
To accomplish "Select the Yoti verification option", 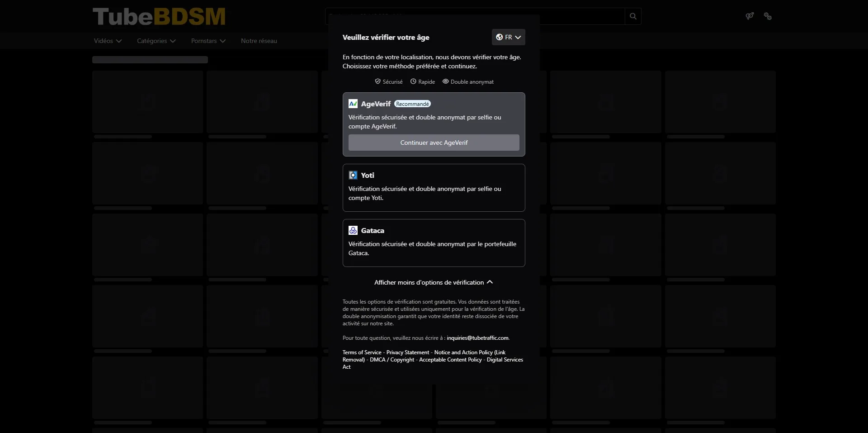I will tap(434, 188).
